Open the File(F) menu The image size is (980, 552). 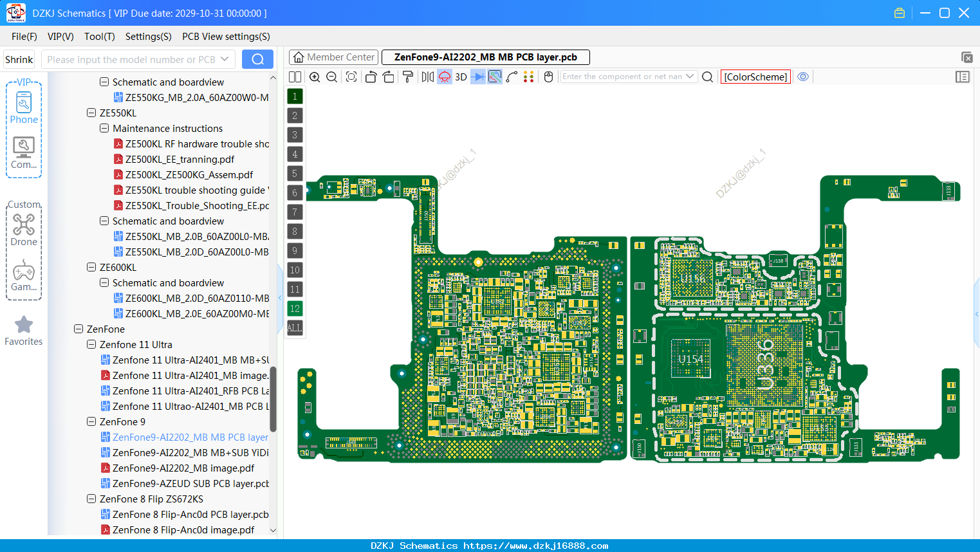tap(24, 37)
